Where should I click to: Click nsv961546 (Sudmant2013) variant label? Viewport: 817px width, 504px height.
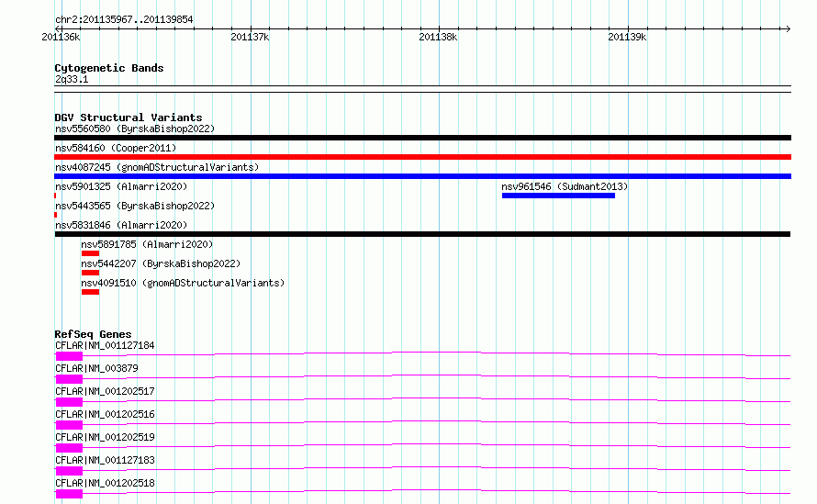(565, 186)
